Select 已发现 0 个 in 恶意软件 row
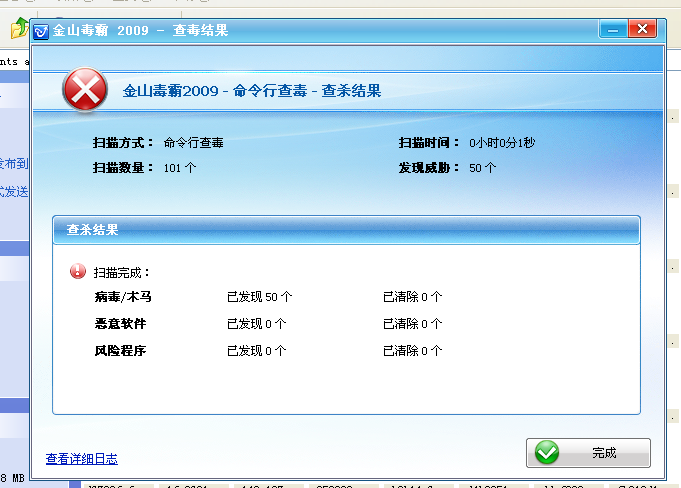 pos(256,324)
